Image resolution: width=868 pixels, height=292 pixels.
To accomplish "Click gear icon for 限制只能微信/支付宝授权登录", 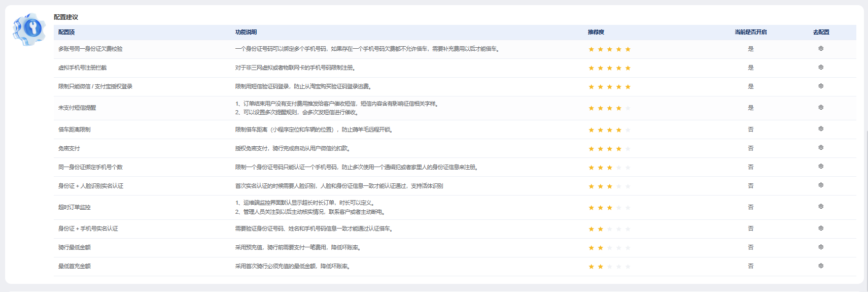I will coord(821,86).
